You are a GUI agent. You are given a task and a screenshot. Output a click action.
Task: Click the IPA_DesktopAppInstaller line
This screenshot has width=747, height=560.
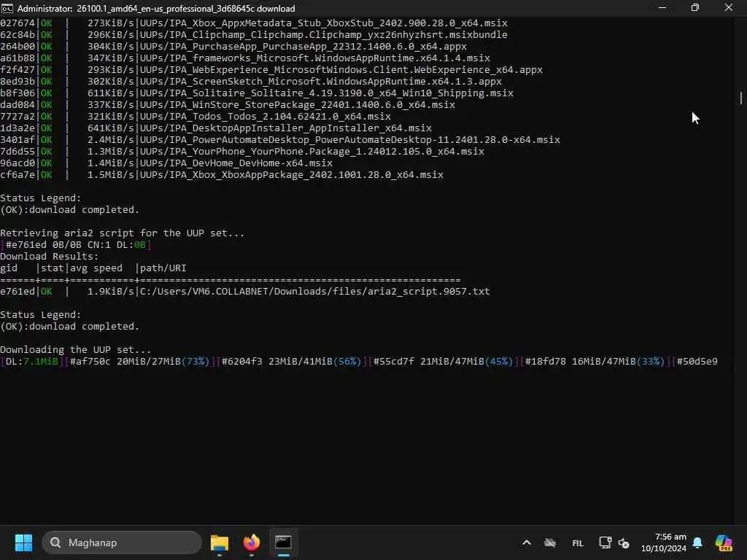tap(216, 128)
